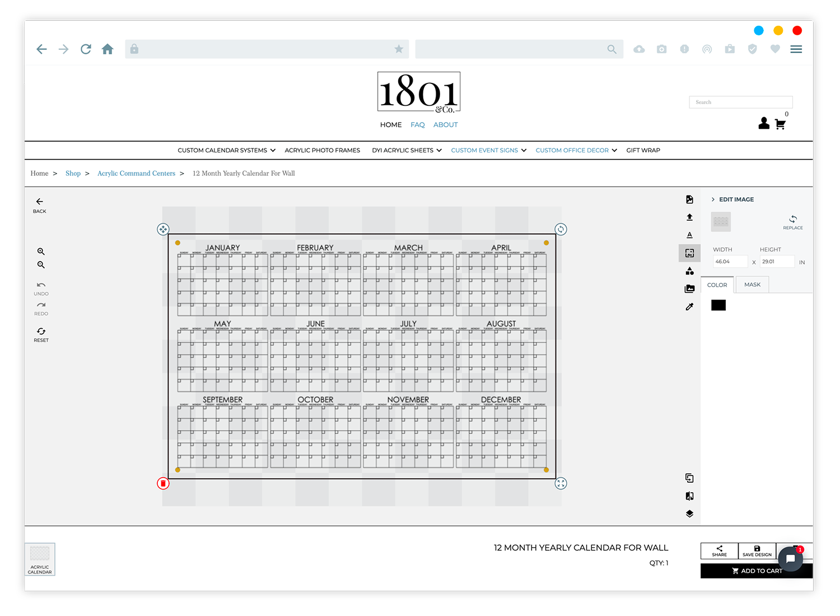Image resolution: width=840 pixels, height=616 pixels.
Task: Click the zoom in magnifier icon
Action: [41, 251]
